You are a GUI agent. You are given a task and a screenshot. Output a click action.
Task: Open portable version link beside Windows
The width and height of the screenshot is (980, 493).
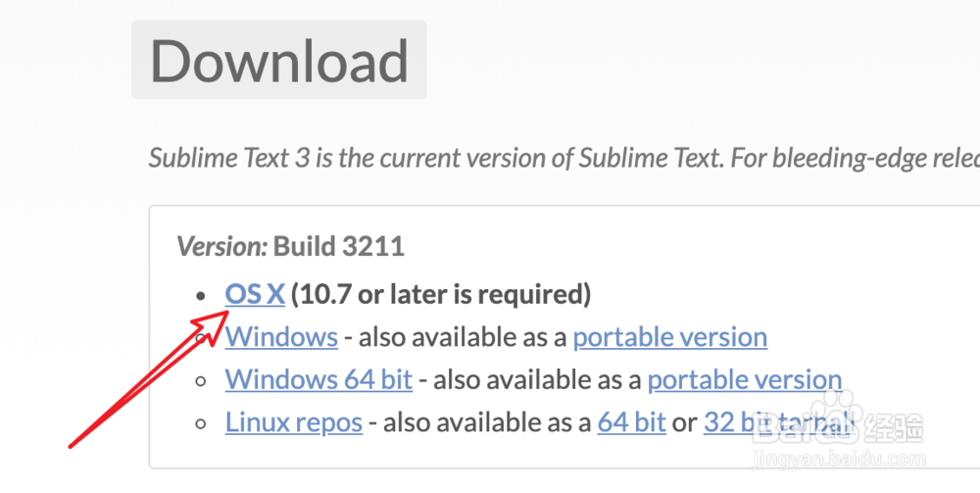click(669, 336)
